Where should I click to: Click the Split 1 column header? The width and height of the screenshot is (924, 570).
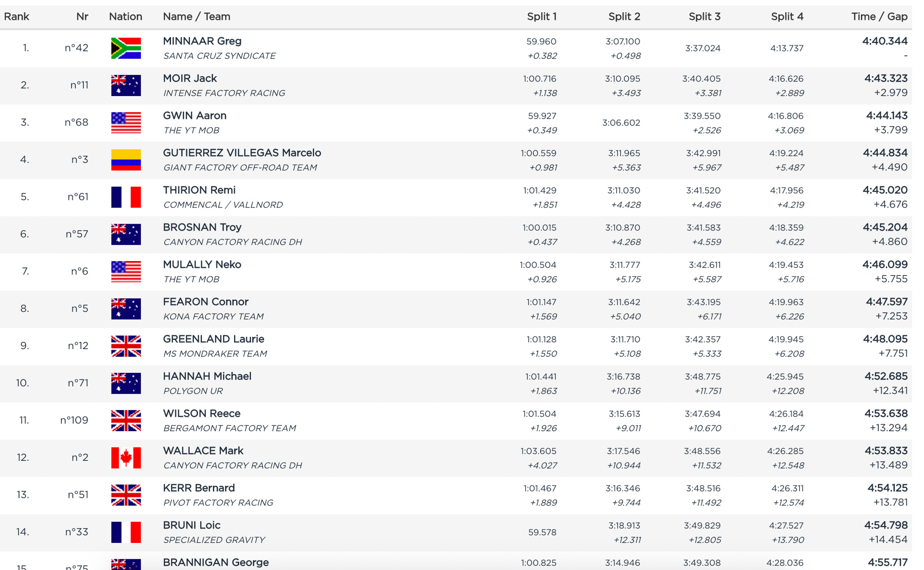pos(541,17)
